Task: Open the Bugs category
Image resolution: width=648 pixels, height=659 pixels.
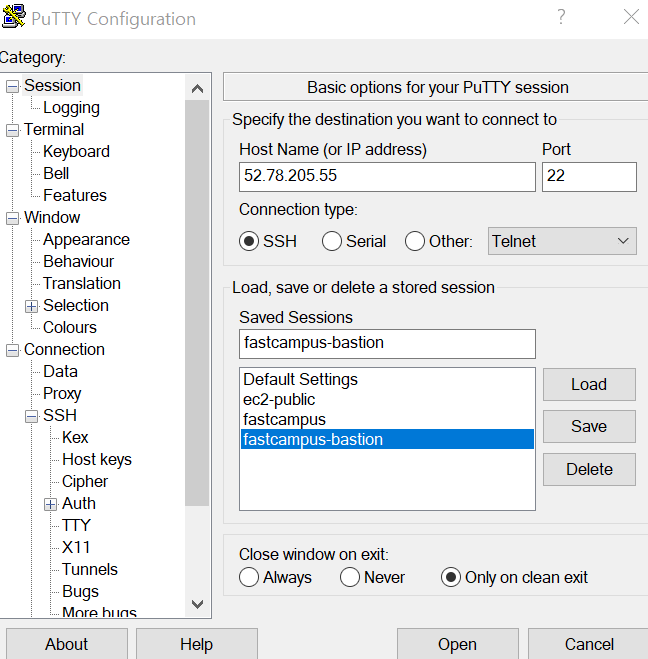Action: (x=80, y=591)
